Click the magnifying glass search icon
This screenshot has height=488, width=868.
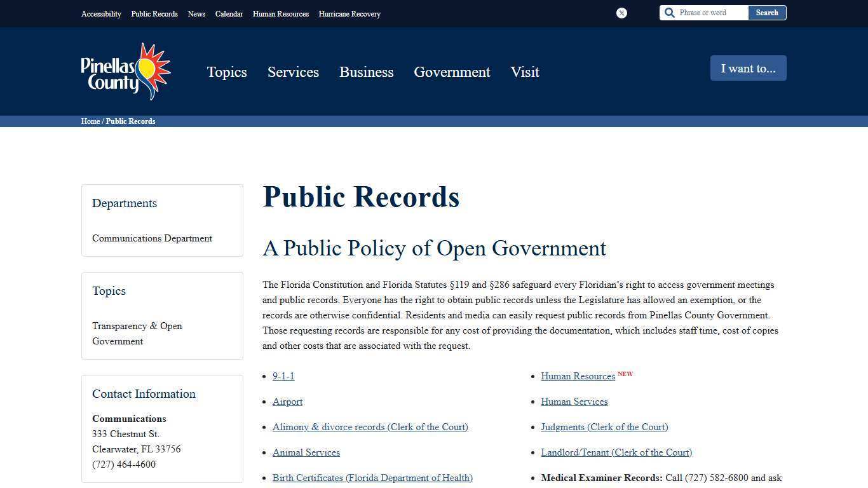[x=670, y=13]
